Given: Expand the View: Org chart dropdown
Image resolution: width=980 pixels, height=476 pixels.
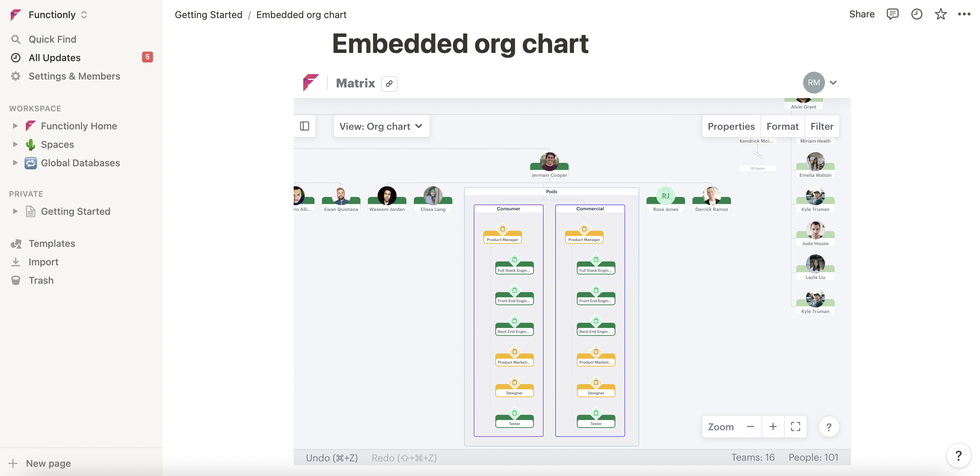Looking at the screenshot, I should click(380, 126).
